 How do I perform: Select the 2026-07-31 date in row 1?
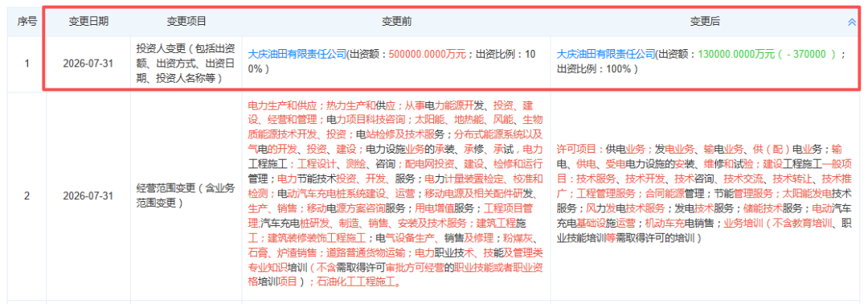(88, 63)
